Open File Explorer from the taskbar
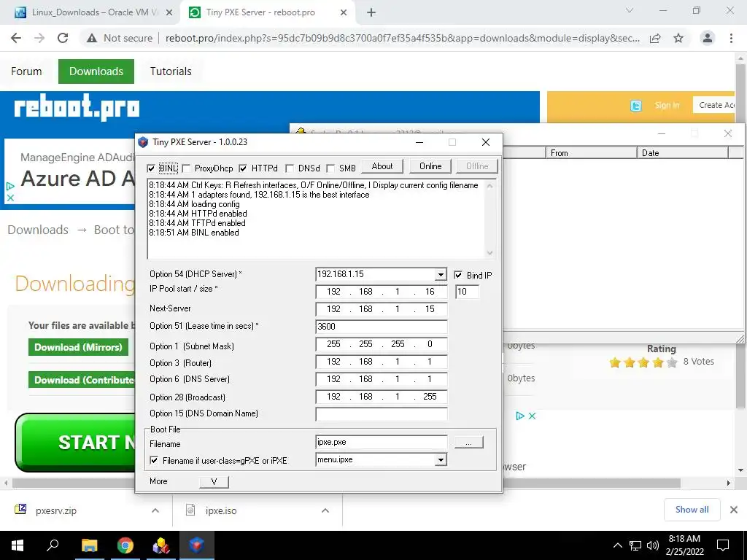Image resolution: width=747 pixels, height=560 pixels. coord(89,545)
